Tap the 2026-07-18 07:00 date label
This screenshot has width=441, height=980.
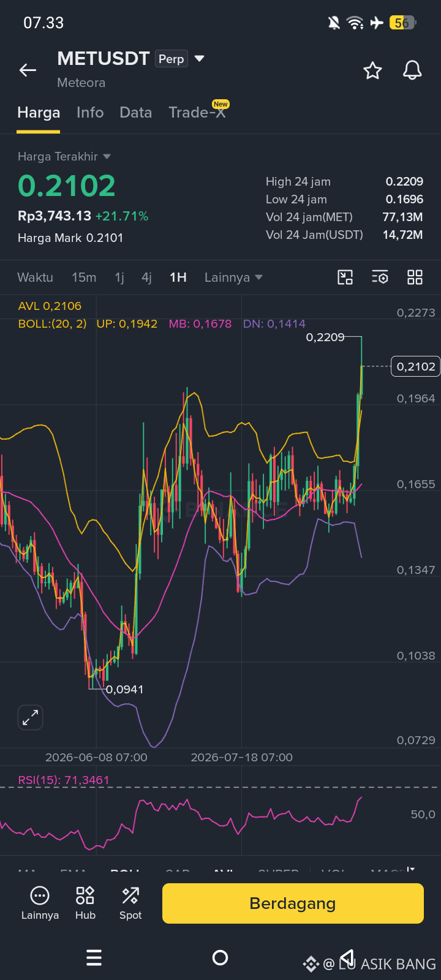click(242, 758)
